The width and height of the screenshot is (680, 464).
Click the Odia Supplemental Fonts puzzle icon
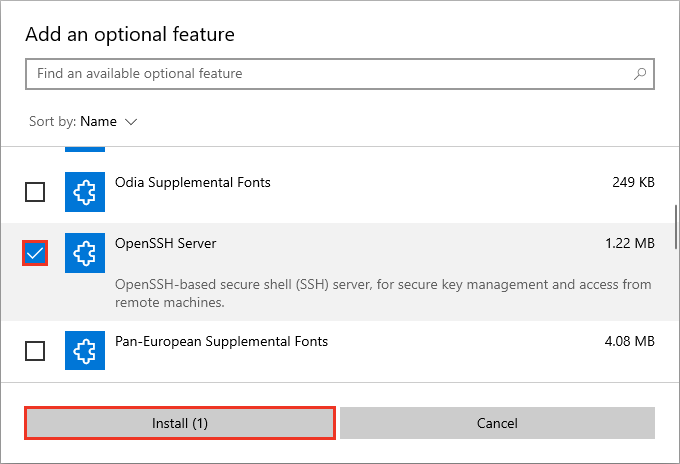pos(85,192)
